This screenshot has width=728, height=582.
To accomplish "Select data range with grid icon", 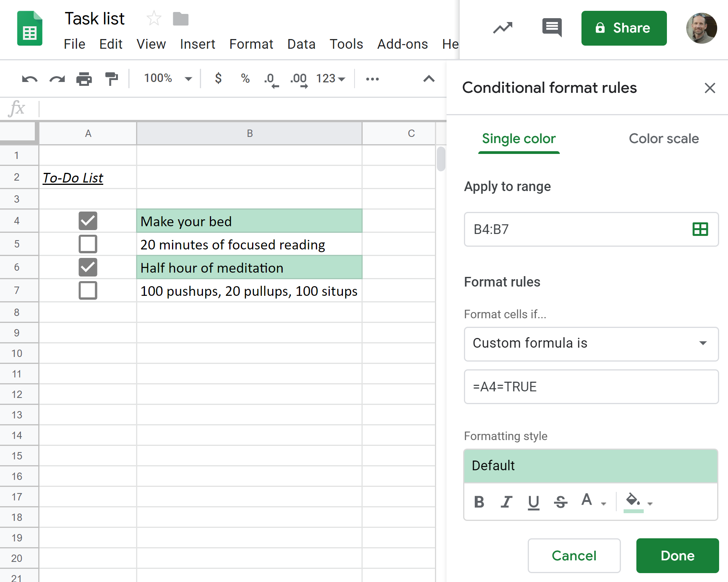I will pyautogui.click(x=700, y=229).
